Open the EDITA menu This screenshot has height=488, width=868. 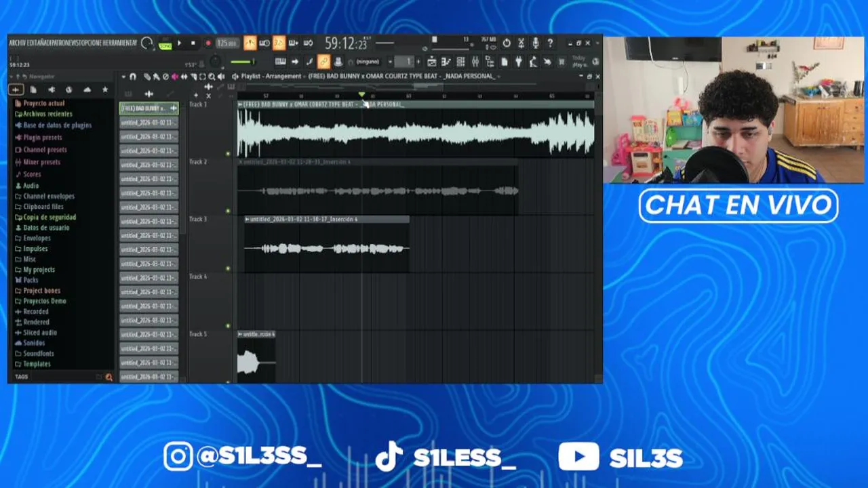pos(33,43)
